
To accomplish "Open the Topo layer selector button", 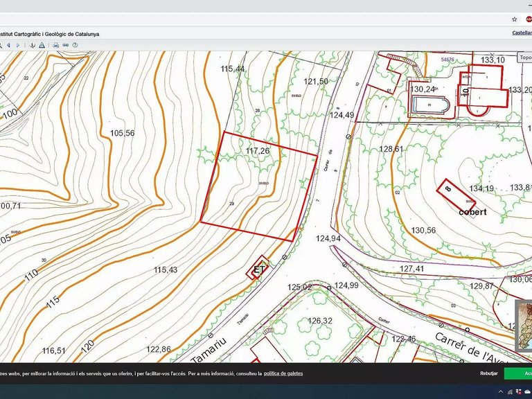I will [524, 57].
